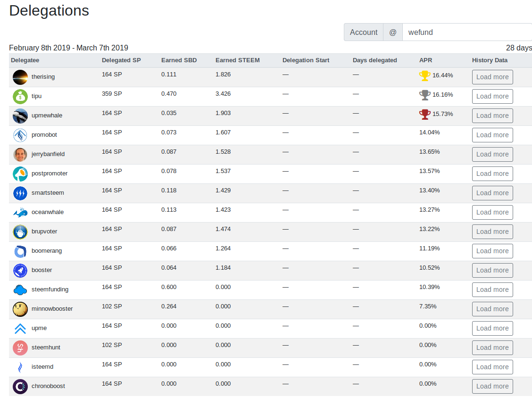The height and width of the screenshot is (397, 532).
Task: Click the silver trophy next to 16.16%
Action: tap(424, 95)
